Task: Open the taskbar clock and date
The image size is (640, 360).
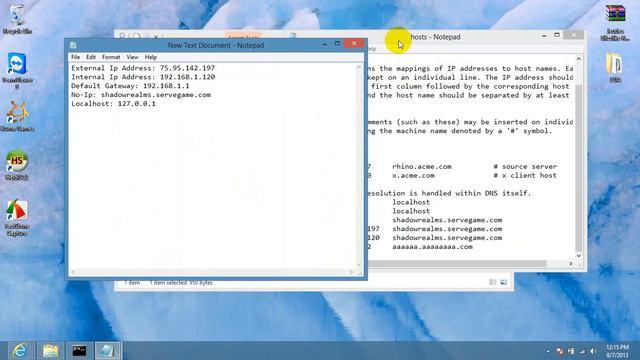Action: 617,351
